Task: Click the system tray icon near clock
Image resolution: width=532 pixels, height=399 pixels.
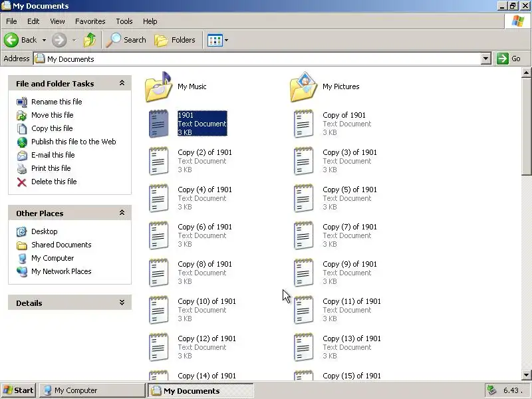Action: (492, 390)
